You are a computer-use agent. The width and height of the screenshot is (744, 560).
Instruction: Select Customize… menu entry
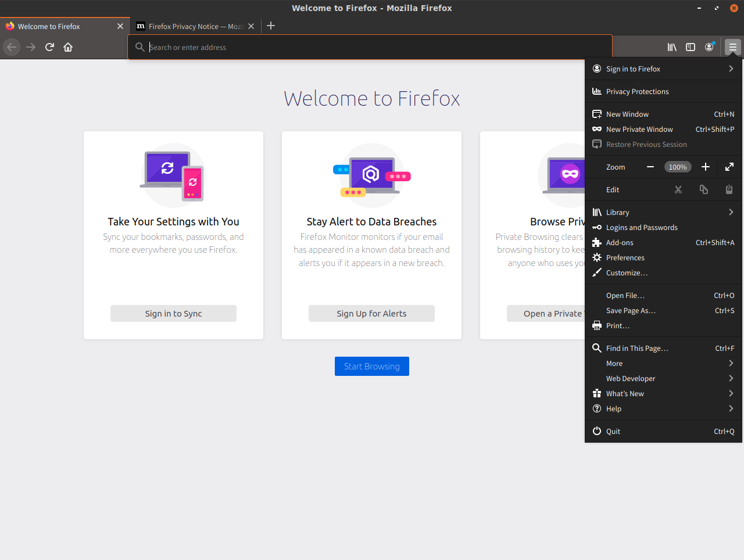point(663,272)
